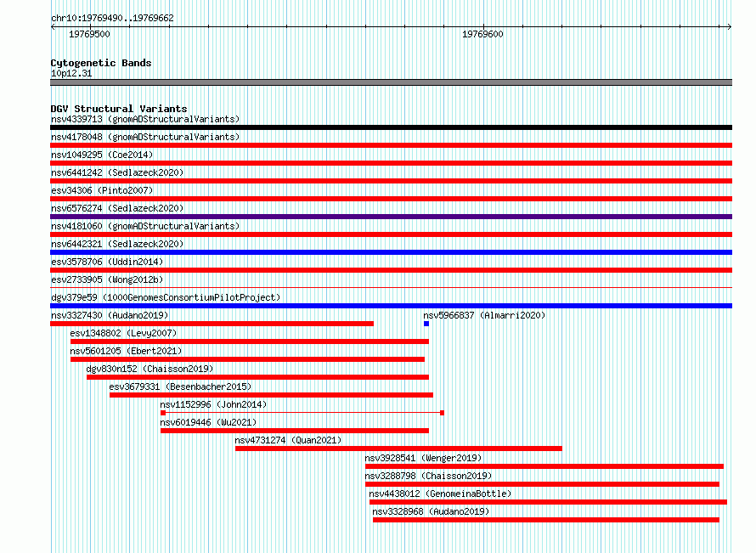The image size is (756, 553).
Task: Click the blue nsv6442321 Sedlazeck2020 bar
Action: click(391, 252)
